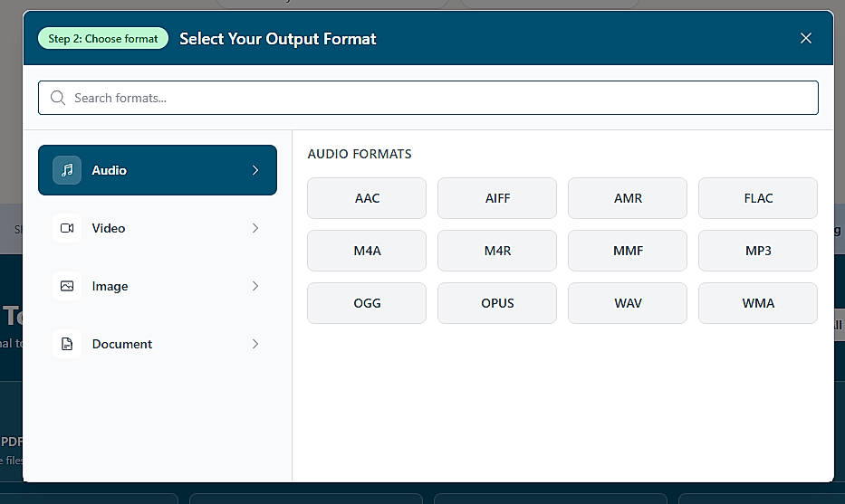Expand the Audio category chevron
Screen dimensions: 845x504
pyautogui.click(x=255, y=170)
